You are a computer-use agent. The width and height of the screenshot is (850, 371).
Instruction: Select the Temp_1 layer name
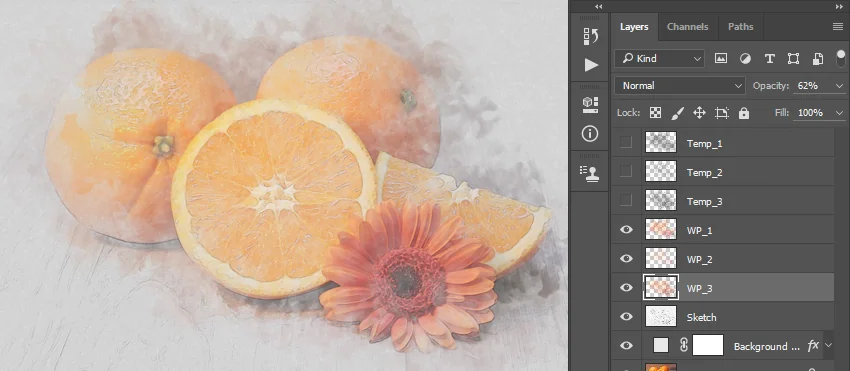point(704,144)
